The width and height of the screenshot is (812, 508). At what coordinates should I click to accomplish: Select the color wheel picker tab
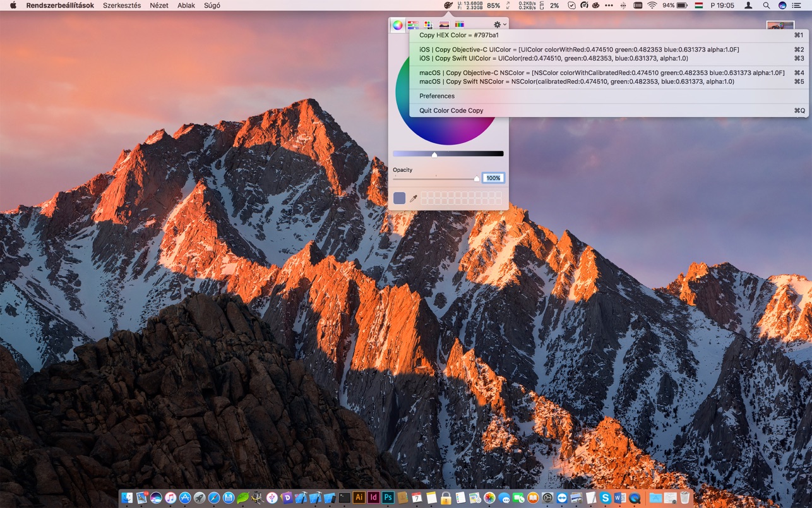[x=397, y=25]
